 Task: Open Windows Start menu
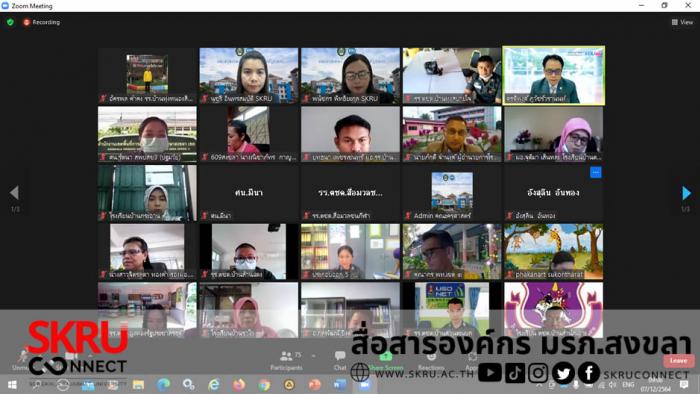12,385
